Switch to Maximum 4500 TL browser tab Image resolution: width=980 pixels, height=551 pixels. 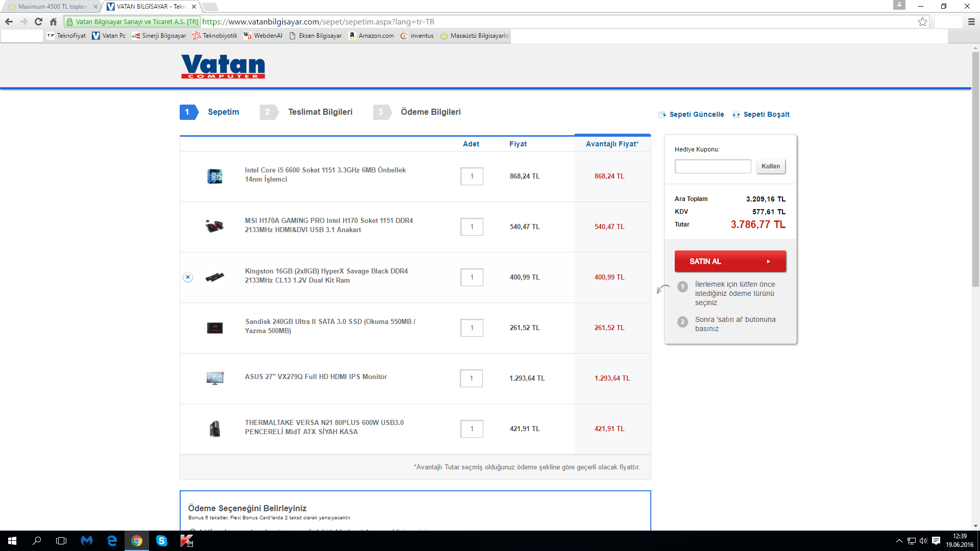coord(52,7)
